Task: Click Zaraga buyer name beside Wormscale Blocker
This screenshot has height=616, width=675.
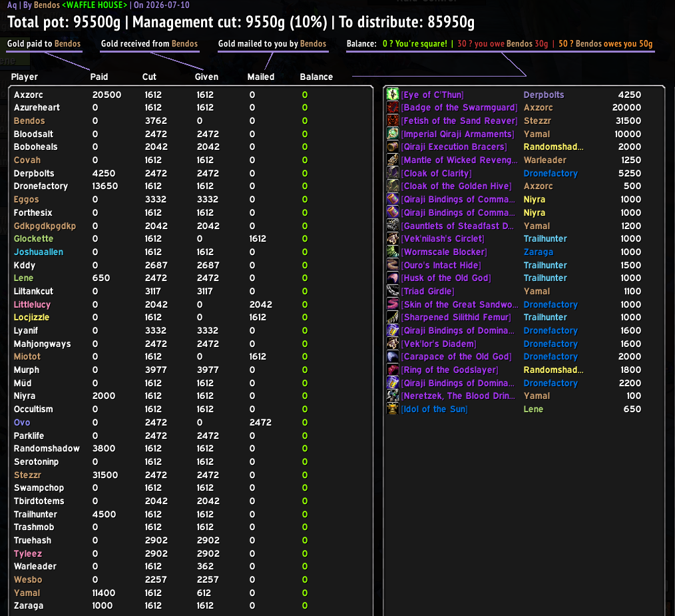Action: point(539,252)
